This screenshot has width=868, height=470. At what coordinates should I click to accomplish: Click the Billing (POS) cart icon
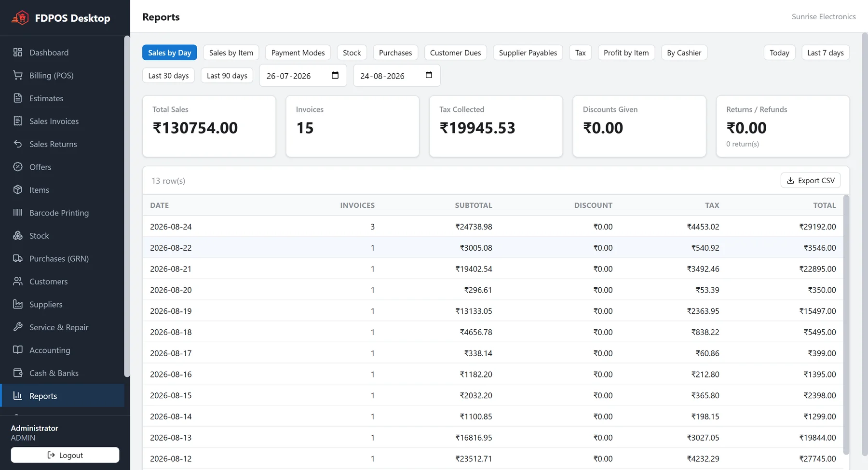click(18, 75)
